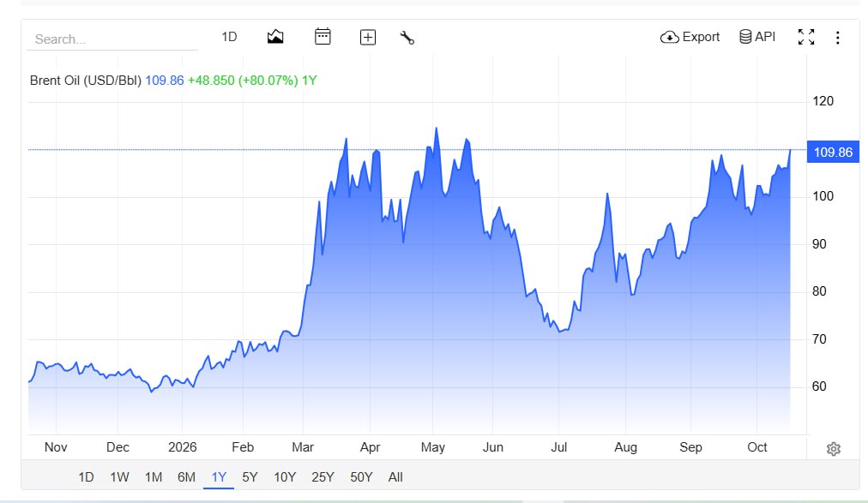Screen dimensions: 868x503
Task: Select the 1W time range
Action: coord(119,477)
